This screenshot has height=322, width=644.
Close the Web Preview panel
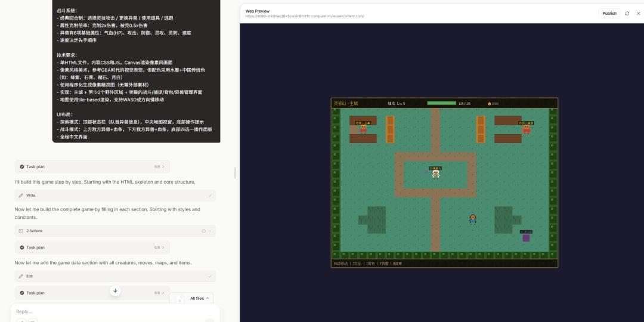pyautogui.click(x=638, y=13)
